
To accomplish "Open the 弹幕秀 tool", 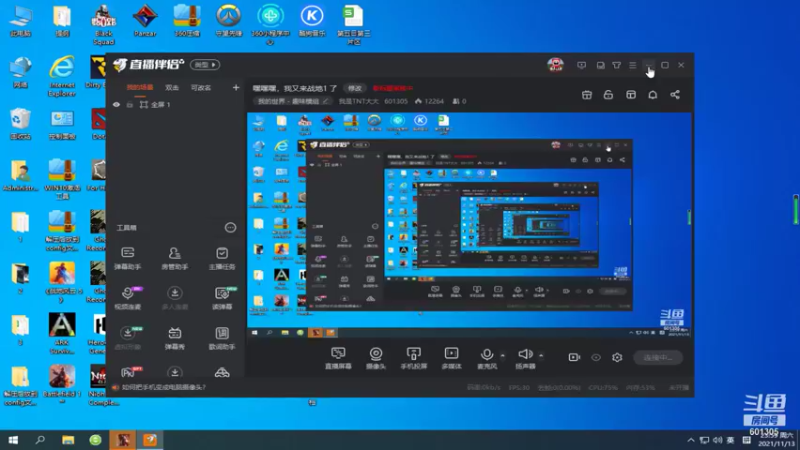I will tap(174, 338).
